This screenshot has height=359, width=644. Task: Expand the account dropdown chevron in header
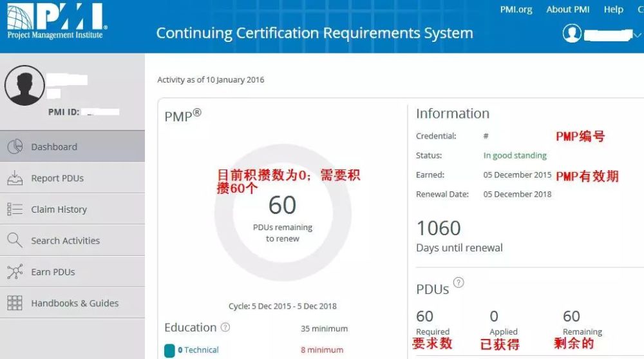click(637, 35)
